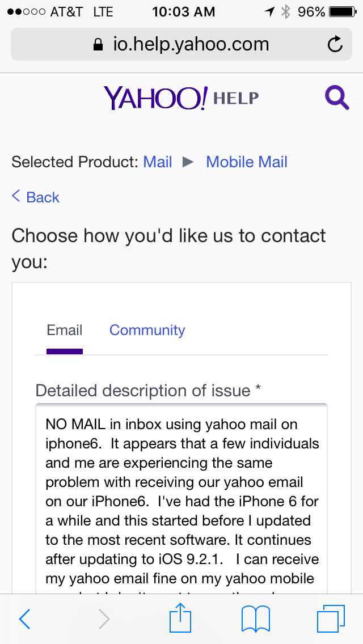The width and height of the screenshot is (363, 644).
Task: Open the Share sheet icon
Action: [179, 618]
